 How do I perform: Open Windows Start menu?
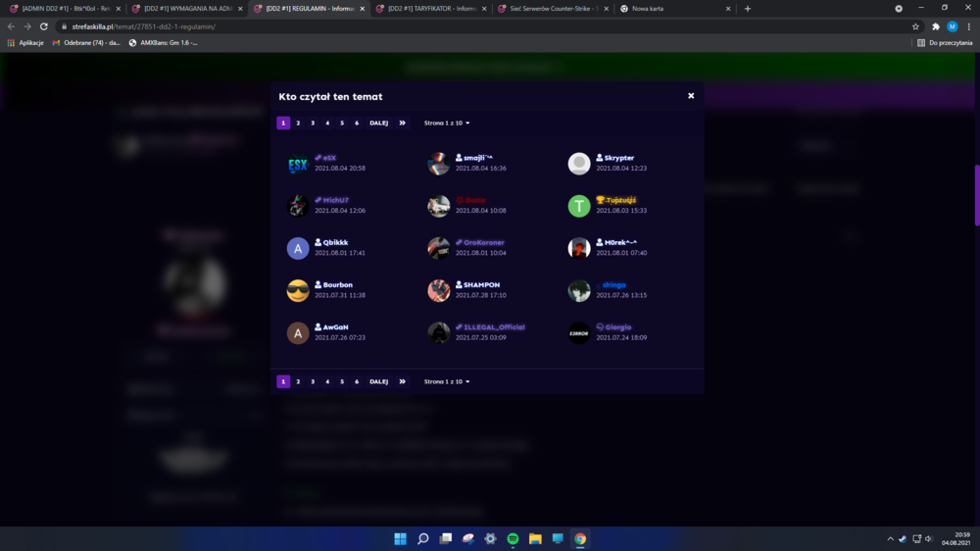[x=400, y=538]
